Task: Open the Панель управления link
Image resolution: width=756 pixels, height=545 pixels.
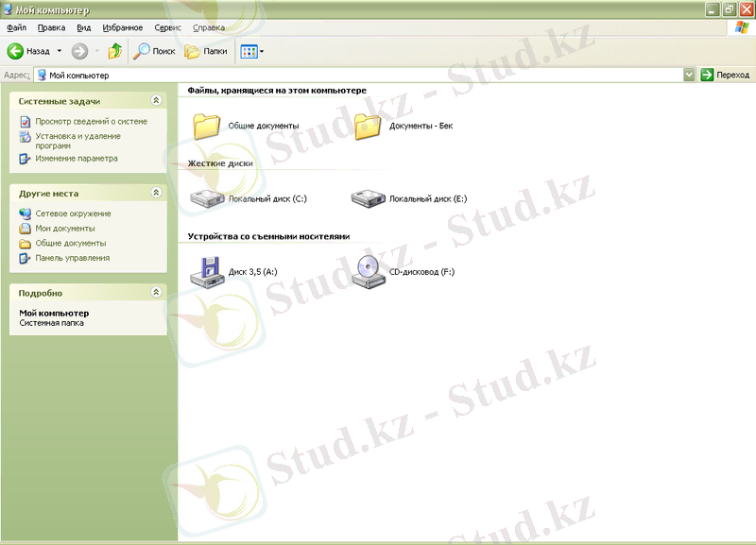Action: pyautogui.click(x=73, y=258)
